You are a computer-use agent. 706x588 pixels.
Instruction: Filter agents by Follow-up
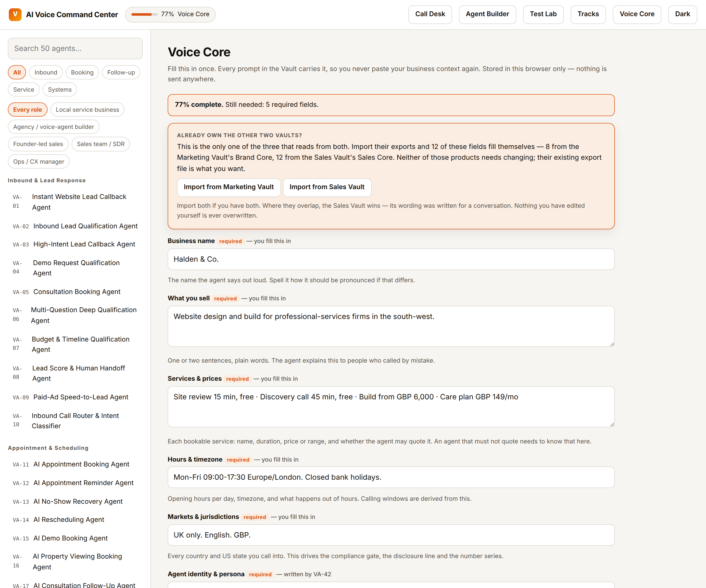click(121, 72)
